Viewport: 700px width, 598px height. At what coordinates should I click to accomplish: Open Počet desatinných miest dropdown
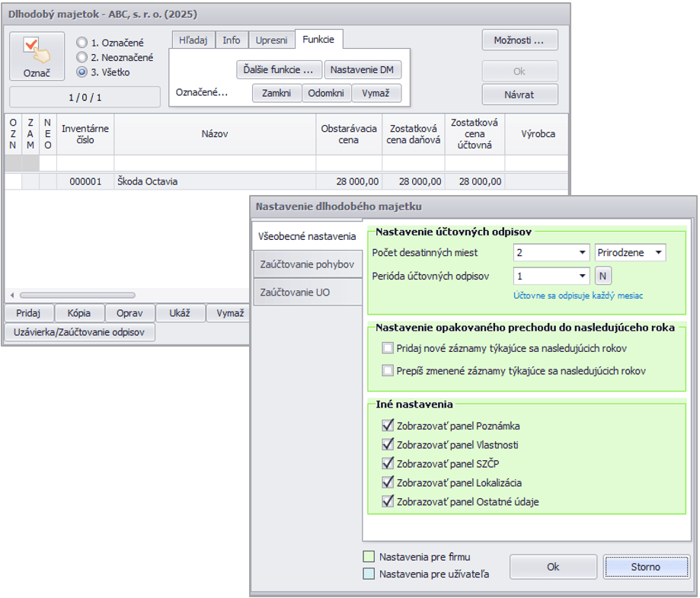(x=583, y=252)
